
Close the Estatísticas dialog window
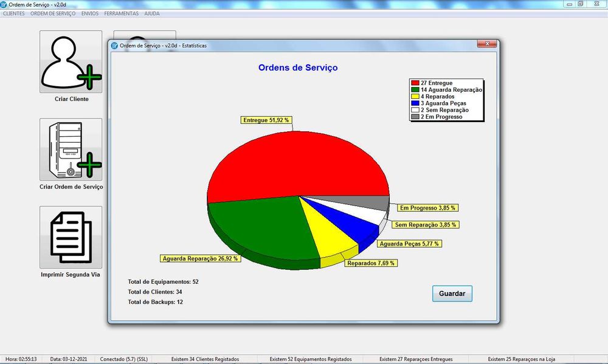pyautogui.click(x=487, y=44)
